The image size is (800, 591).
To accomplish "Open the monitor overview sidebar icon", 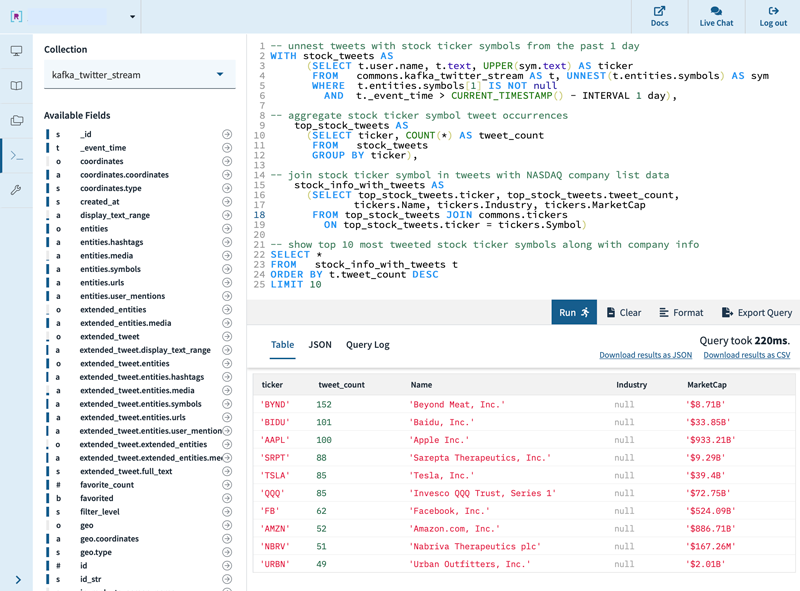I will click(16, 51).
